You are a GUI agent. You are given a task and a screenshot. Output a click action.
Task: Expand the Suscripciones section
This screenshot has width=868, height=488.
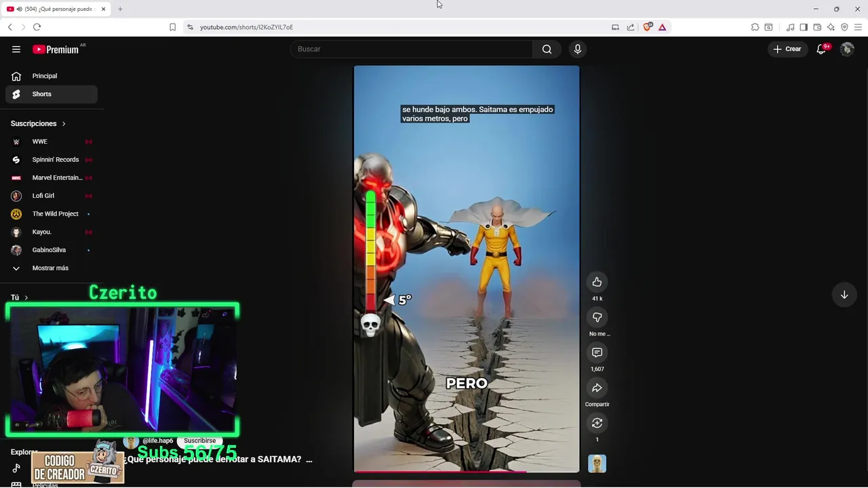pyautogui.click(x=38, y=123)
